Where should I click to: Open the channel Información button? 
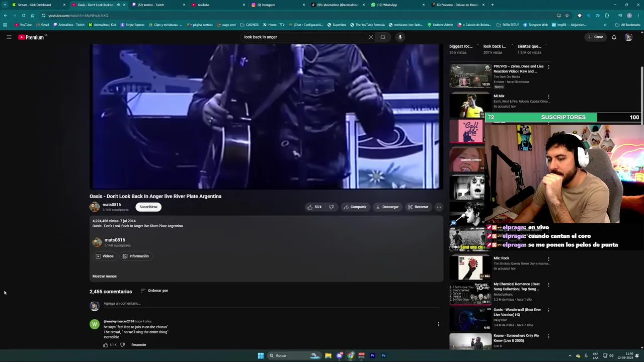tap(136, 256)
